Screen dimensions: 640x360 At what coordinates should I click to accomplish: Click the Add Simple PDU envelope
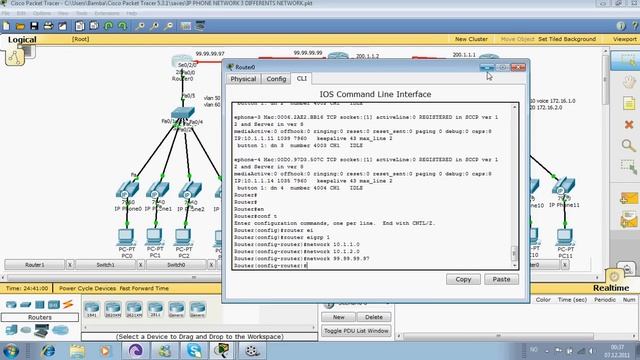pos(629,199)
